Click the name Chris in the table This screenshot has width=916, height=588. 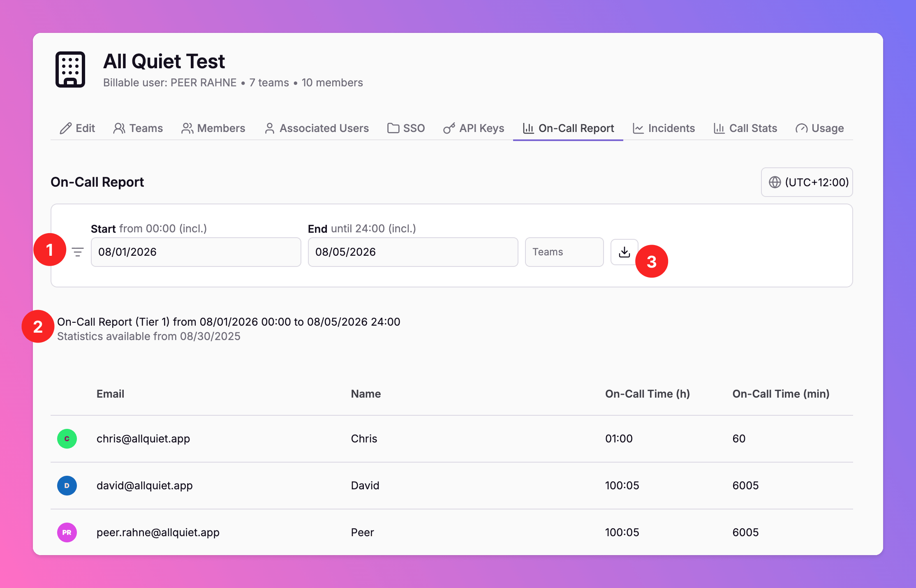pyautogui.click(x=364, y=439)
